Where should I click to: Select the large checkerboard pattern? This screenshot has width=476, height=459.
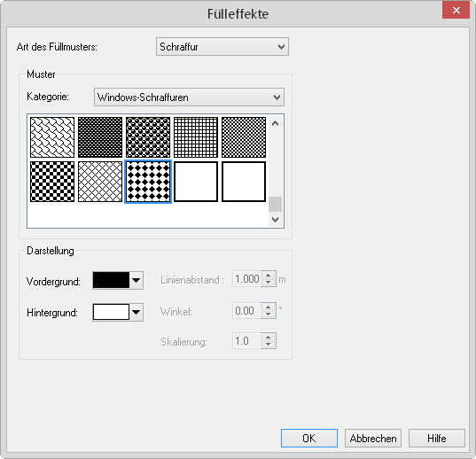click(x=52, y=182)
